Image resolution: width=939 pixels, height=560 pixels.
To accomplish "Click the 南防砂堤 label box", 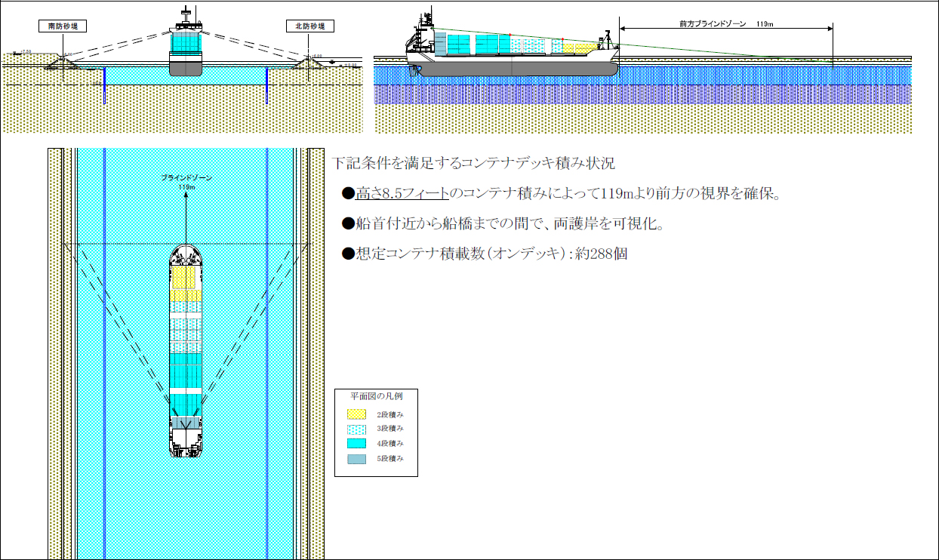I will pos(63,26).
